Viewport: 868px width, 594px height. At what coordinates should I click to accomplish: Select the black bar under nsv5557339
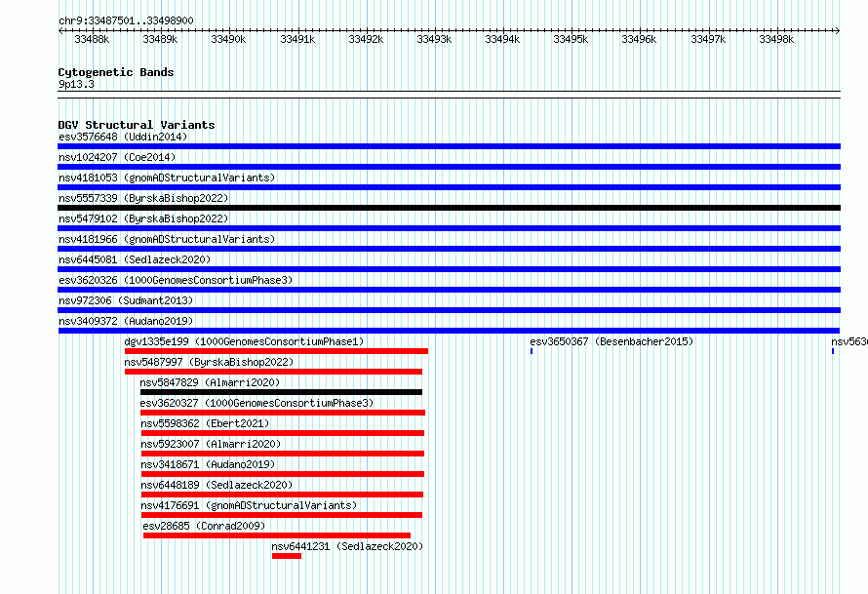click(449, 208)
